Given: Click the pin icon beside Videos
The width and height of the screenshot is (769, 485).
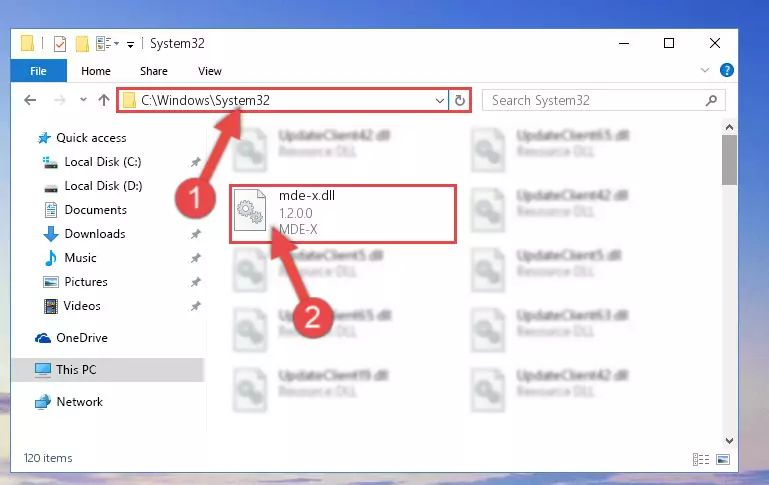Looking at the screenshot, I should [x=196, y=306].
